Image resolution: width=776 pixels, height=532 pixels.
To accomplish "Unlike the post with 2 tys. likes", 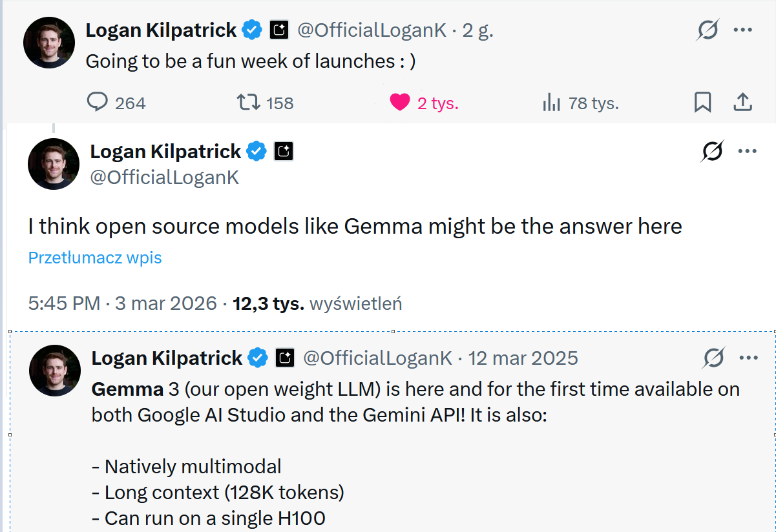I will point(400,102).
